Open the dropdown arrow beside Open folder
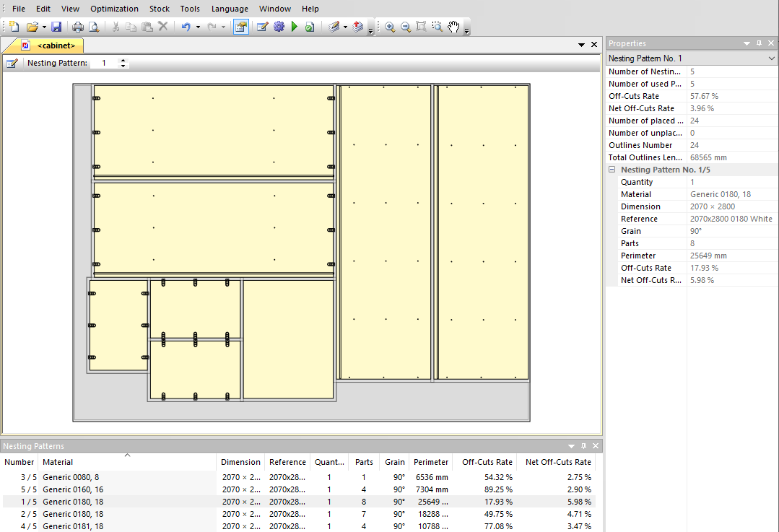The width and height of the screenshot is (779, 532). click(44, 27)
